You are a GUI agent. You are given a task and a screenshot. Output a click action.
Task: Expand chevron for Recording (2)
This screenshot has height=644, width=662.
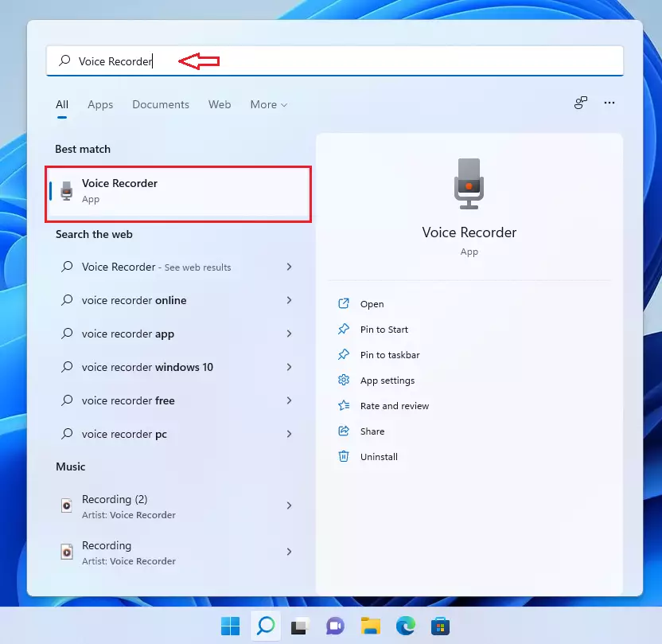click(289, 505)
